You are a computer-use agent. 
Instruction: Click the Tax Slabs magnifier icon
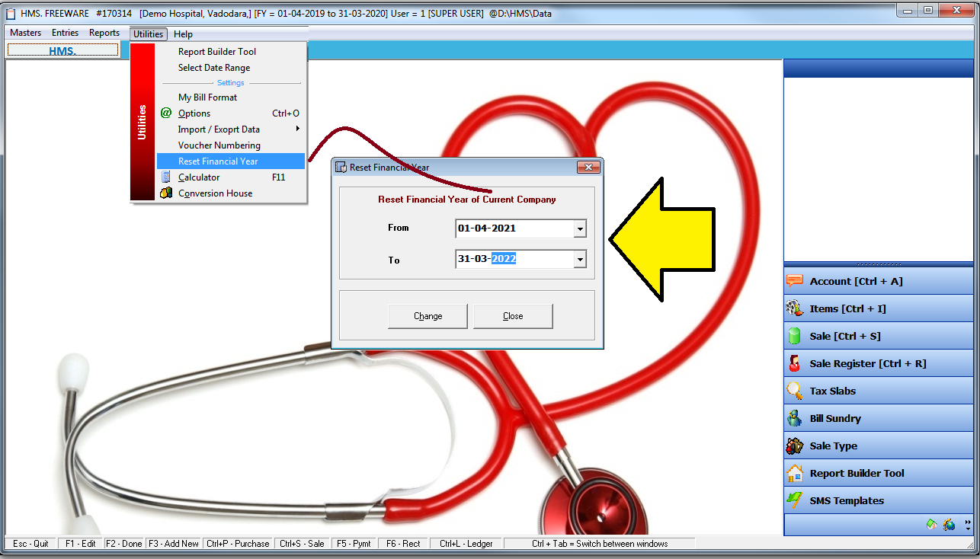pyautogui.click(x=794, y=390)
